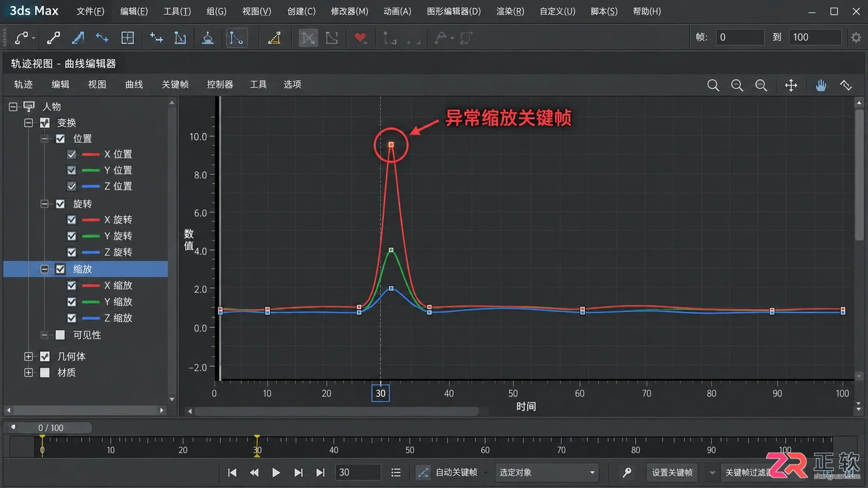This screenshot has height=488, width=868.
Task: Jump to the first frame
Action: coord(232,472)
